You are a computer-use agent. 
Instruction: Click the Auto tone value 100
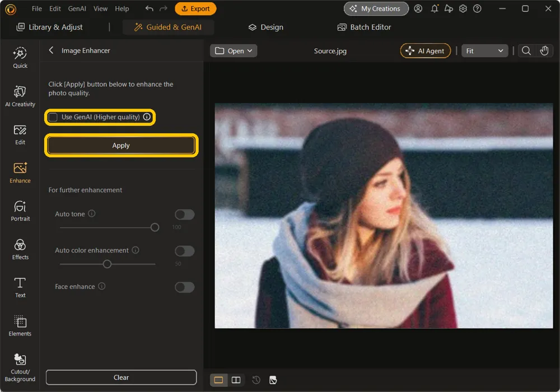click(176, 227)
